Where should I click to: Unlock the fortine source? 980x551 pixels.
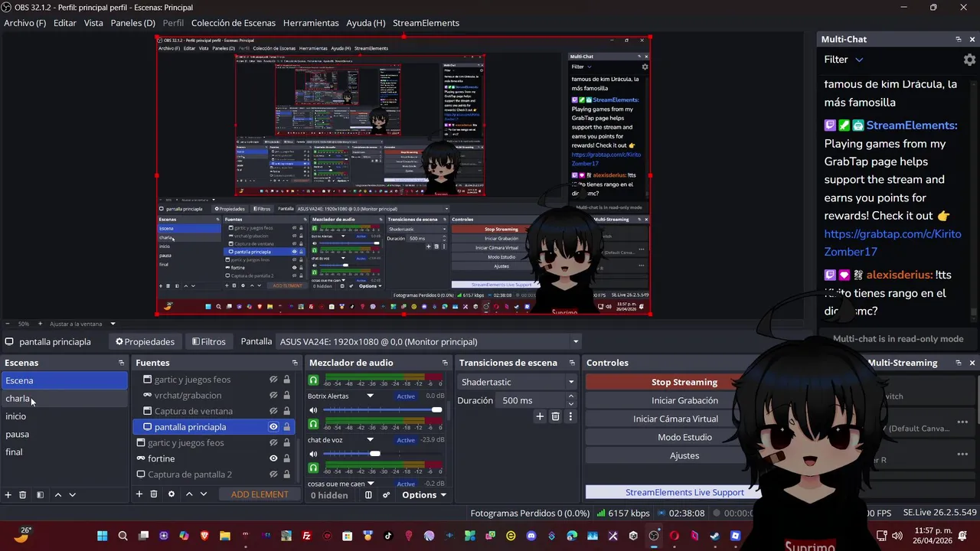[x=286, y=458]
